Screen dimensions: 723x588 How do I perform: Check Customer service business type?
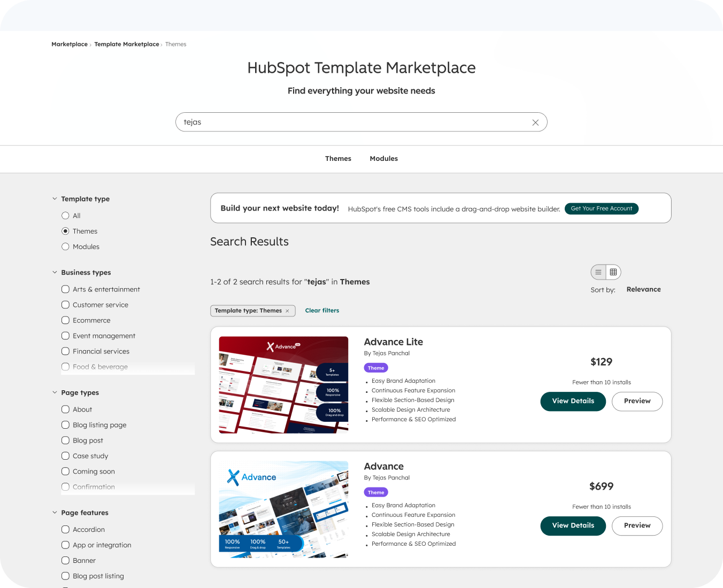[x=65, y=305]
